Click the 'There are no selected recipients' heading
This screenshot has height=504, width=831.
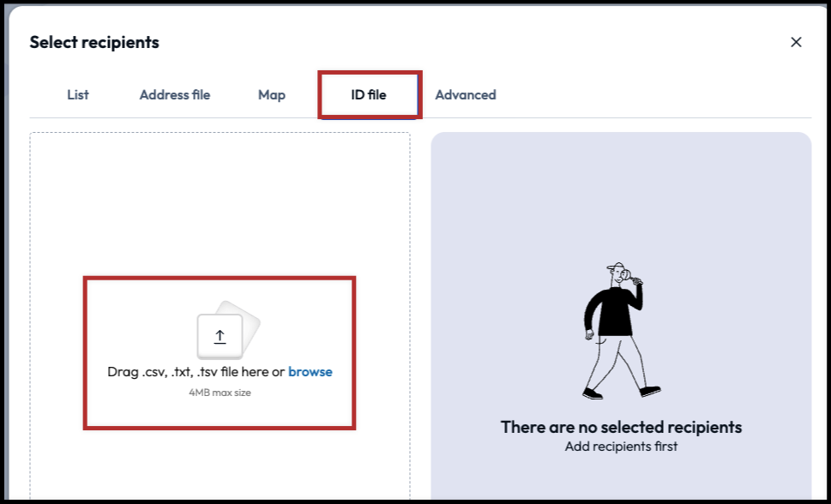pyautogui.click(x=621, y=427)
